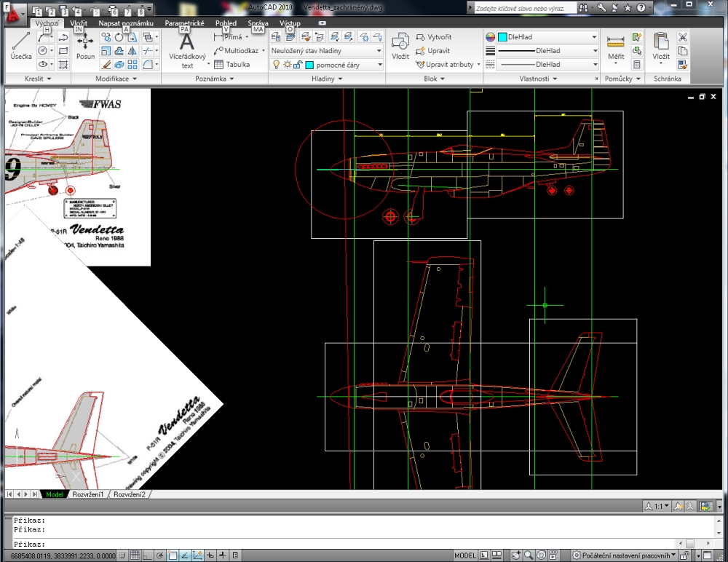Click the help question mark icon
Screen dimensions: 728x562
[641, 7]
